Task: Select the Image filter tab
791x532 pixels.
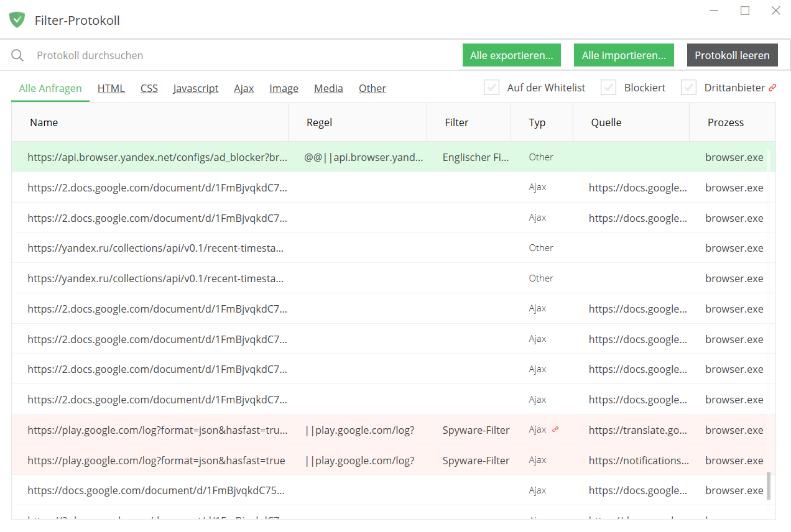Action: click(284, 88)
